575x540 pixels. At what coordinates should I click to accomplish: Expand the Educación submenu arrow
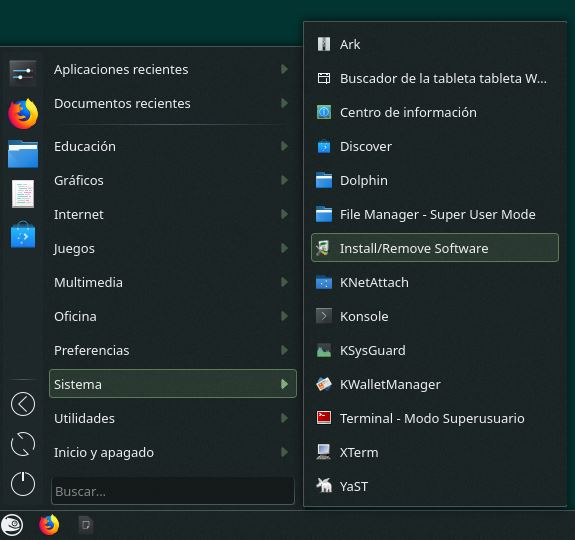(284, 146)
